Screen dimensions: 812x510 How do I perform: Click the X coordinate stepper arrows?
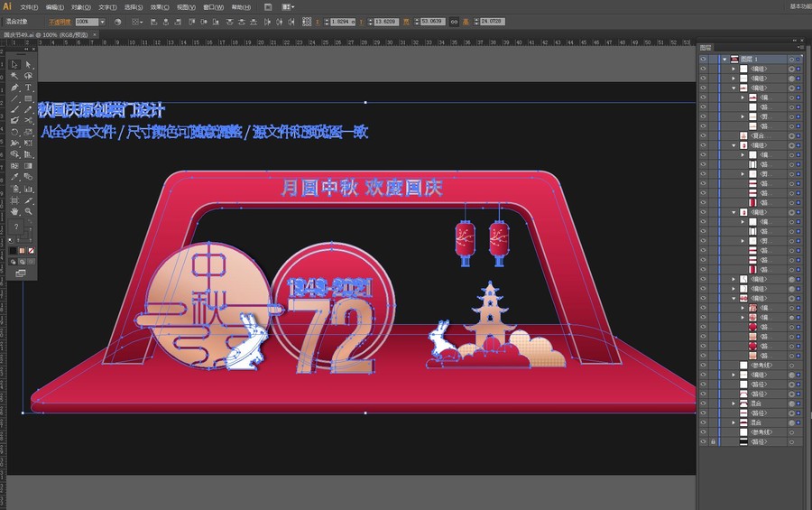327,22
